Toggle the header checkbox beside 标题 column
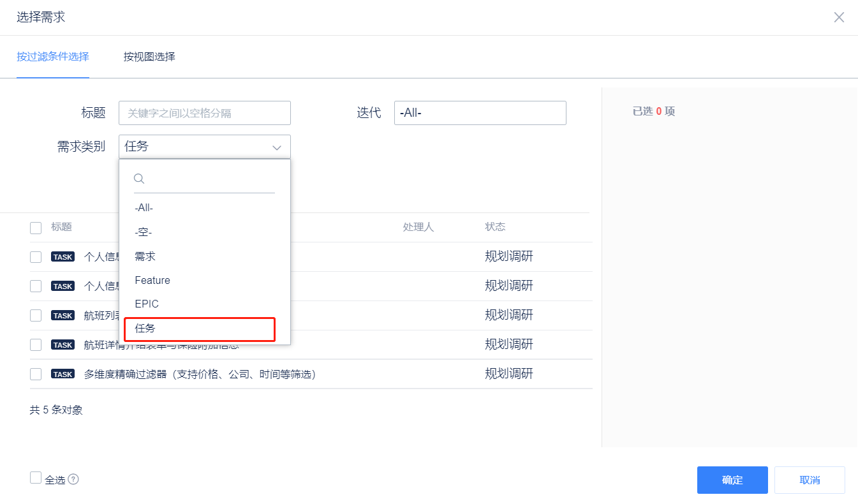The height and width of the screenshot is (504, 858). 36,228
